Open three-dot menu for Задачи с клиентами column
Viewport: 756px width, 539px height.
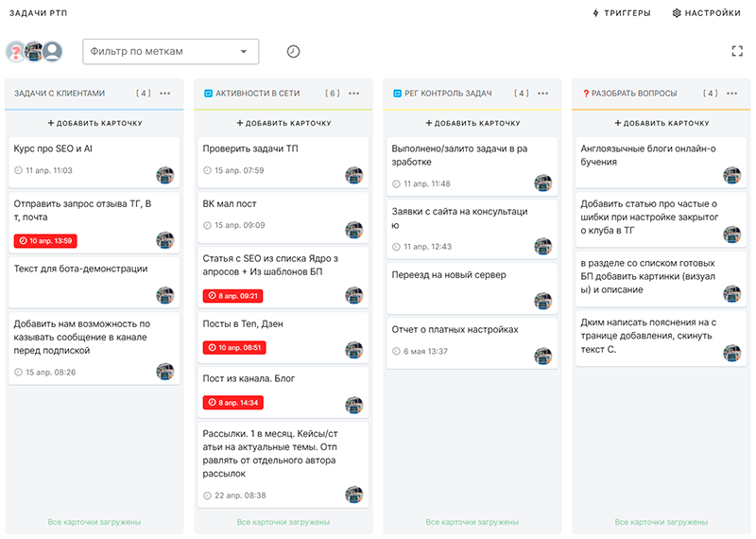(165, 94)
